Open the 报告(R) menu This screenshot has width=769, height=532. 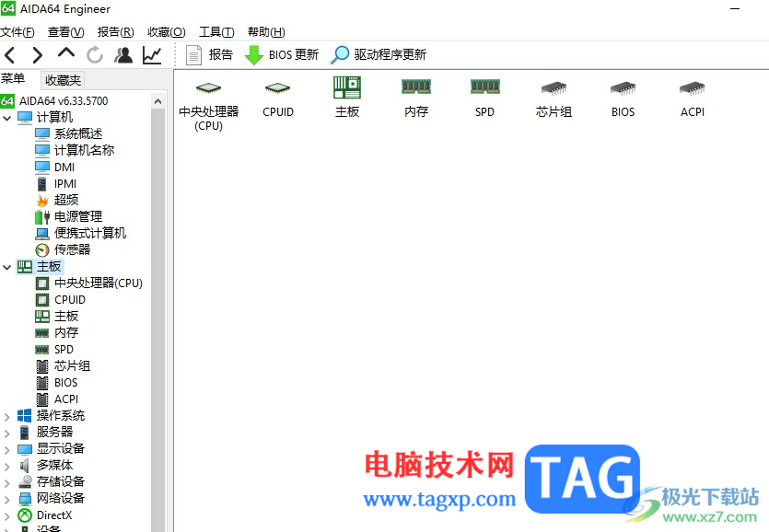tap(116, 32)
